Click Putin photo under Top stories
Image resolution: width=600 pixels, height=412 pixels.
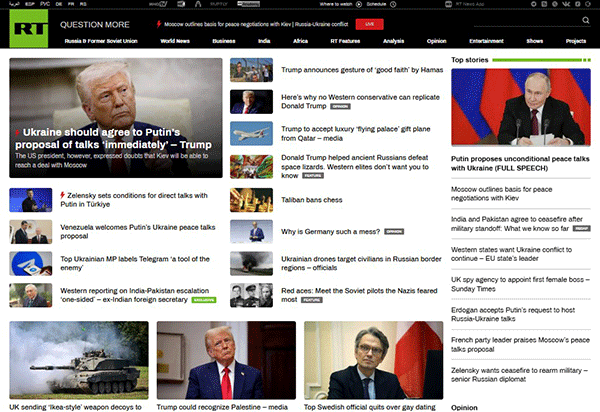[x=521, y=107]
